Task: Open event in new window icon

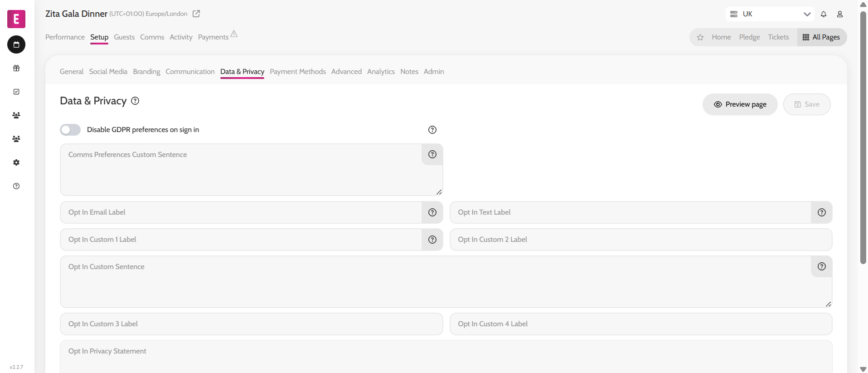Action: [196, 14]
